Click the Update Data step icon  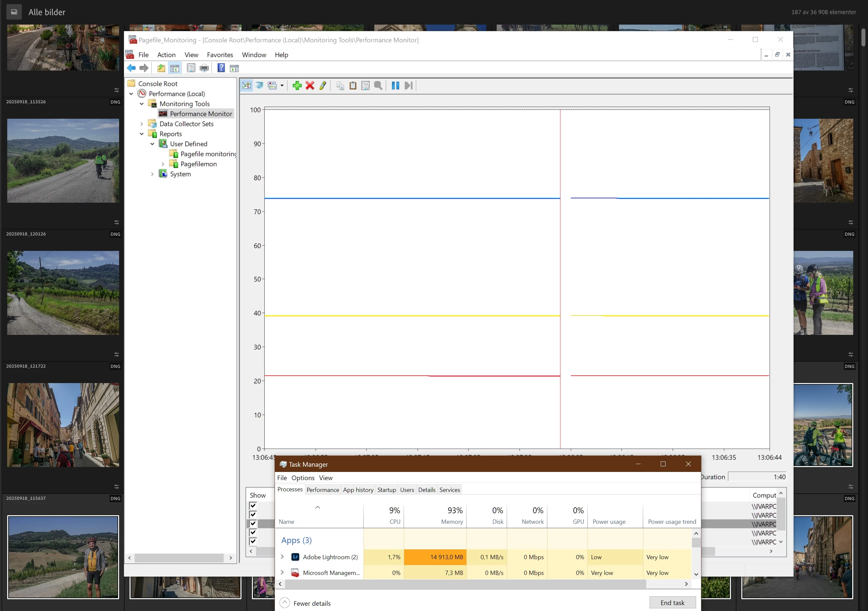[x=408, y=86]
